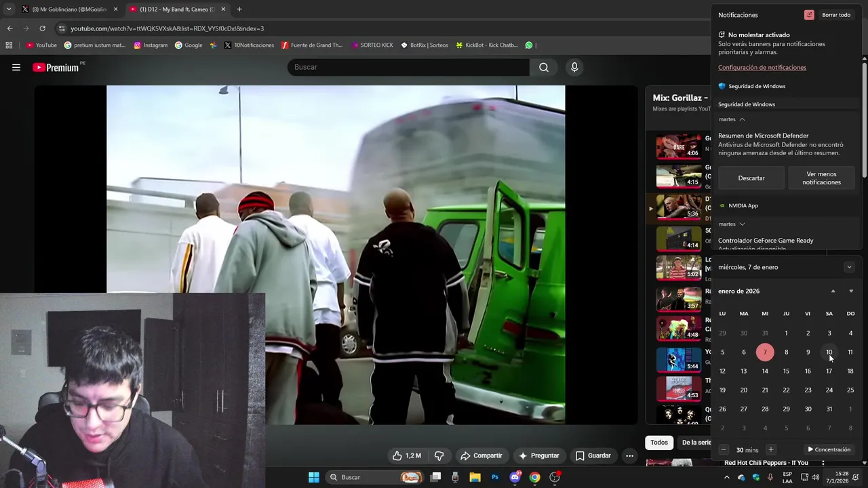Image resolution: width=868 pixels, height=488 pixels.
Task: Like the video with thumbs-up 1,2 M
Action: coord(406,455)
